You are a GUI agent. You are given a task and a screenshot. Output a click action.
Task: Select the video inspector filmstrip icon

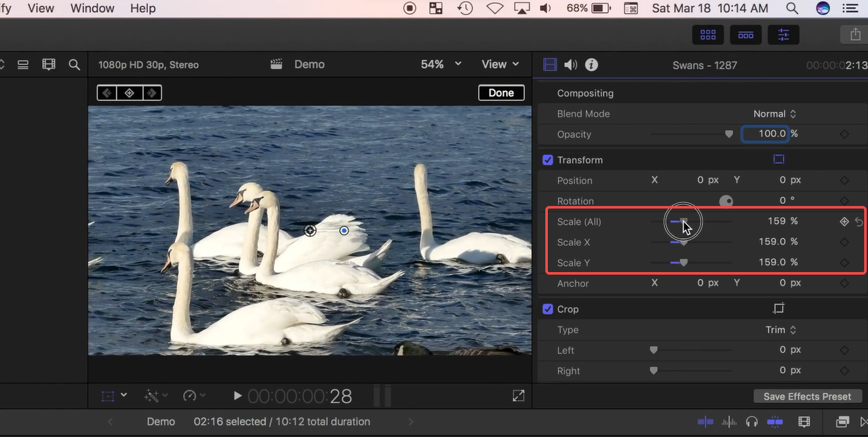point(550,64)
